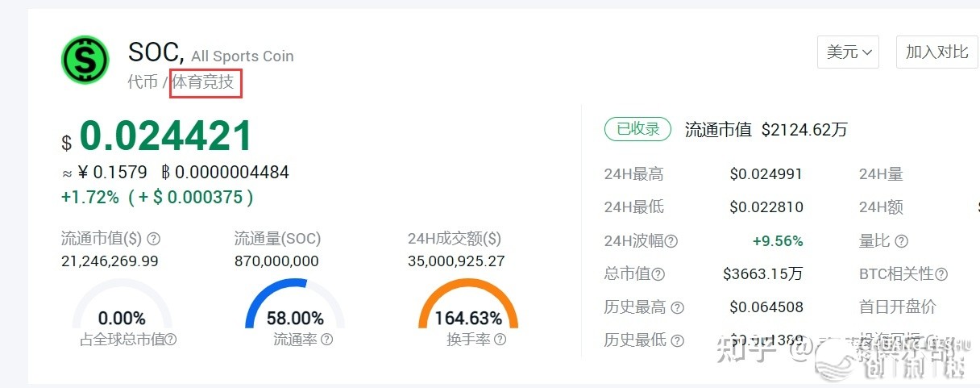The width and height of the screenshot is (980, 388).
Task: Click help icon beside 历史最低
Action: click(678, 341)
